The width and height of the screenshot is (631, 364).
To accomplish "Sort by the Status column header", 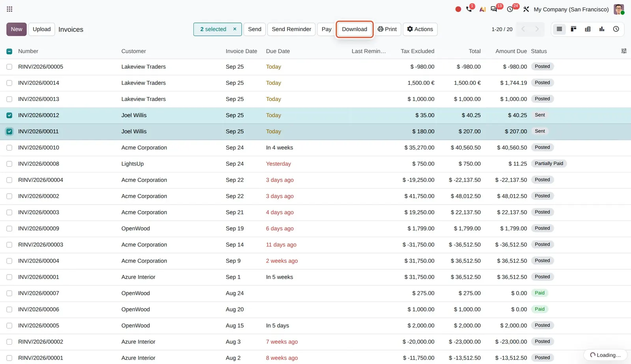I will tap(539, 51).
